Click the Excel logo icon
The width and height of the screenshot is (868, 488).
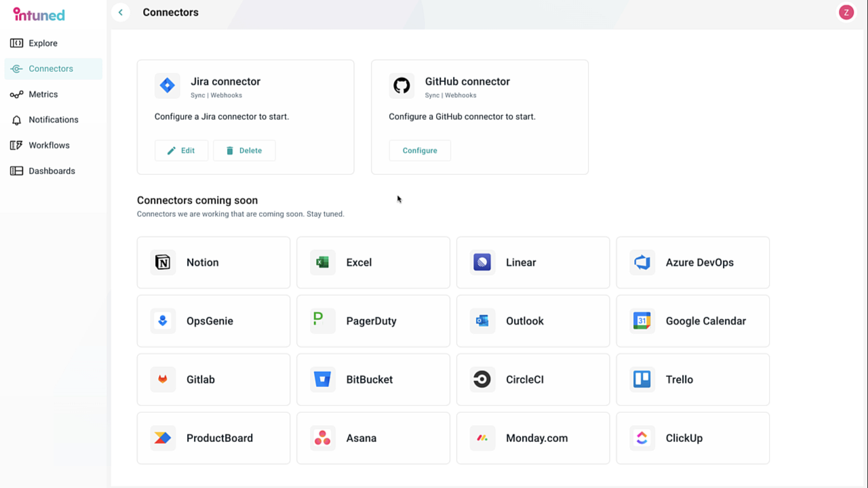[323, 262]
